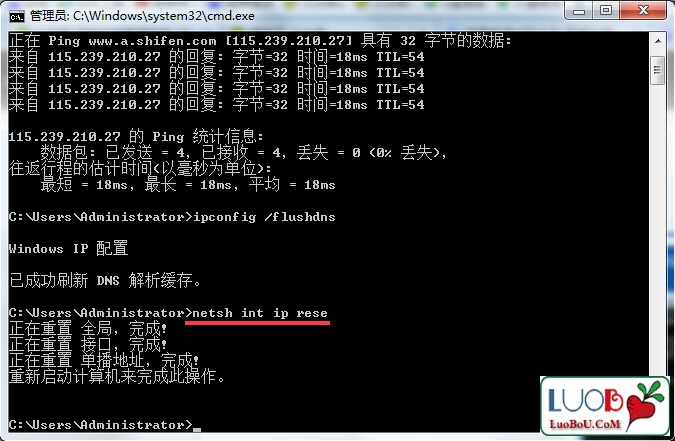The height and width of the screenshot is (441, 675).
Task: Maximize the command prompt window
Action: click(x=606, y=10)
